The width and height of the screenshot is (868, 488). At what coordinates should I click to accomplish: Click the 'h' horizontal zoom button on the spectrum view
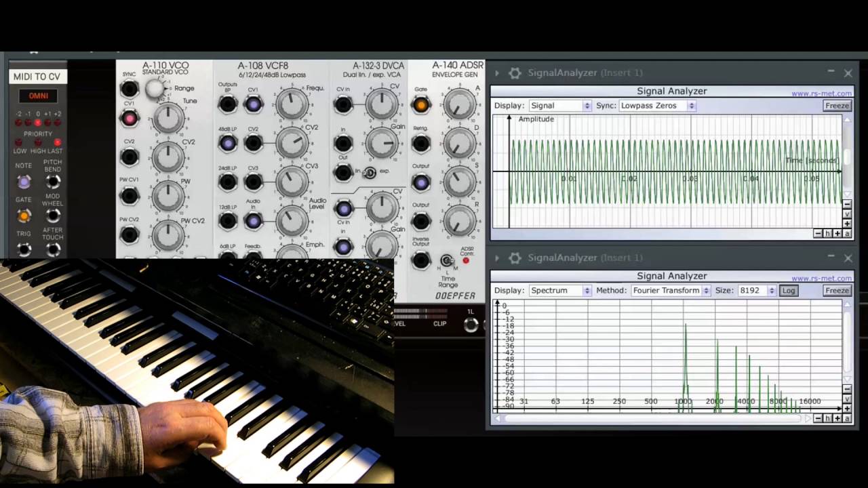pyautogui.click(x=828, y=418)
